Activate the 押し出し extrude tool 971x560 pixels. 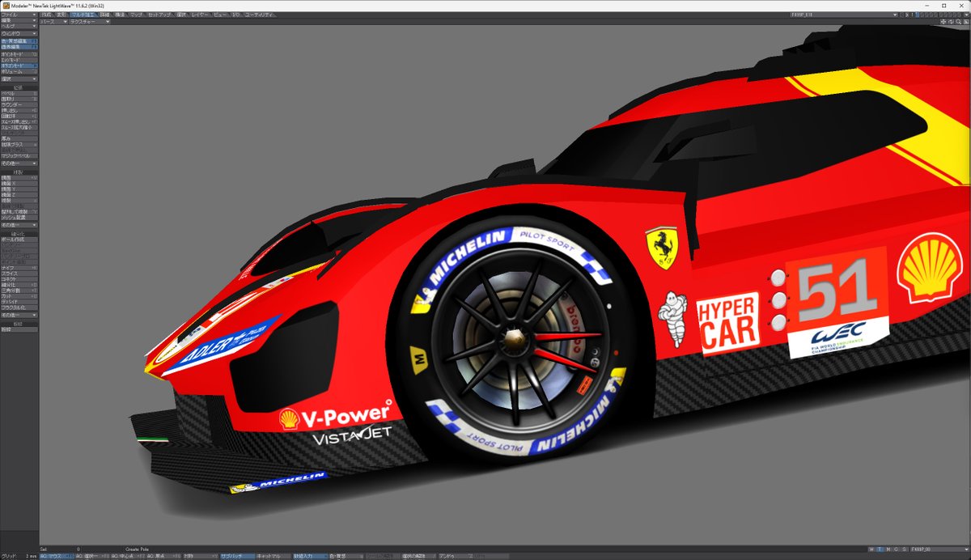click(19, 110)
